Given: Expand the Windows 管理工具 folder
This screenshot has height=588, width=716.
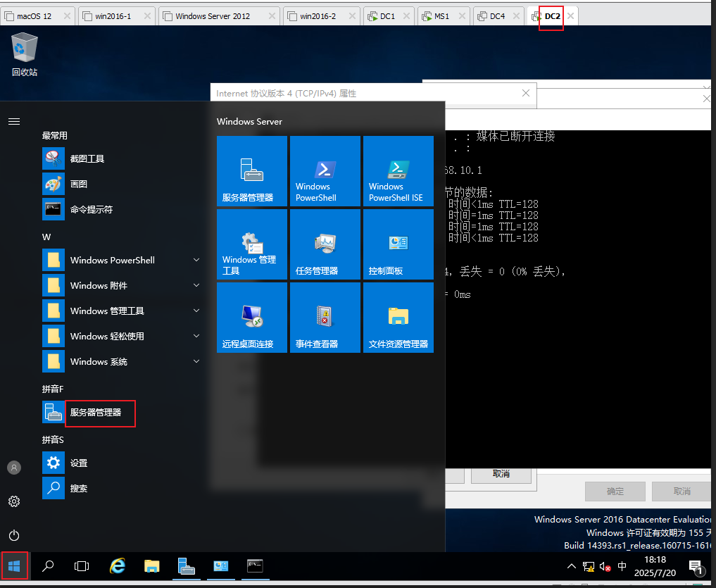Looking at the screenshot, I should (x=121, y=311).
